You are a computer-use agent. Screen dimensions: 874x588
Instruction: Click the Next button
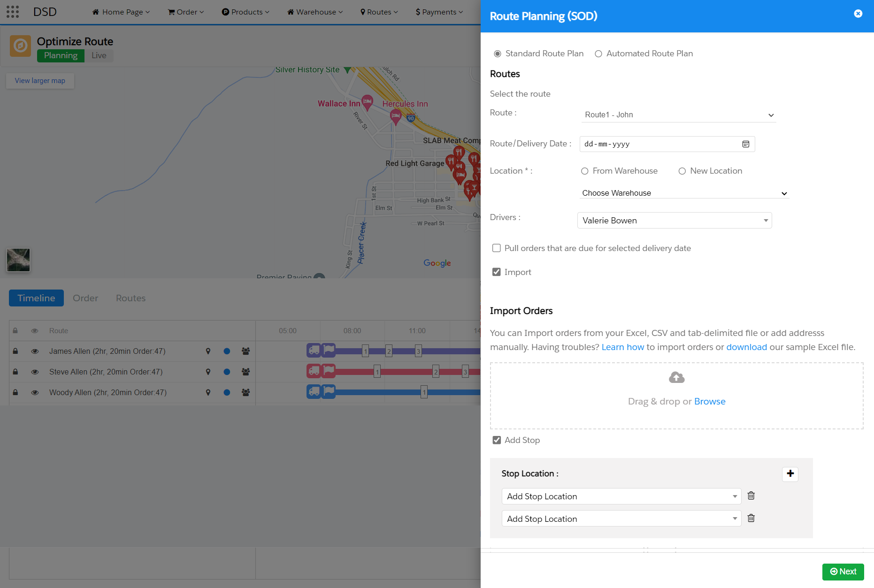pyautogui.click(x=843, y=572)
